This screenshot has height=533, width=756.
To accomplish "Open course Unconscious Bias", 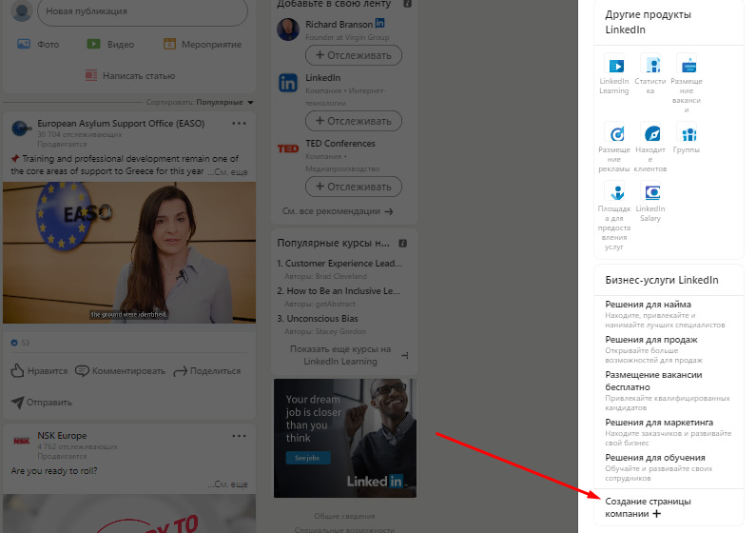I will [318, 318].
